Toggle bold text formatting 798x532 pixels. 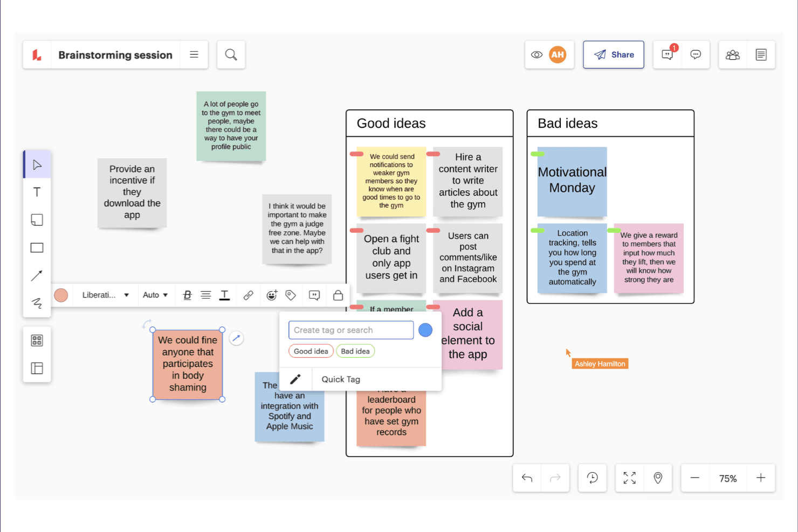click(187, 295)
